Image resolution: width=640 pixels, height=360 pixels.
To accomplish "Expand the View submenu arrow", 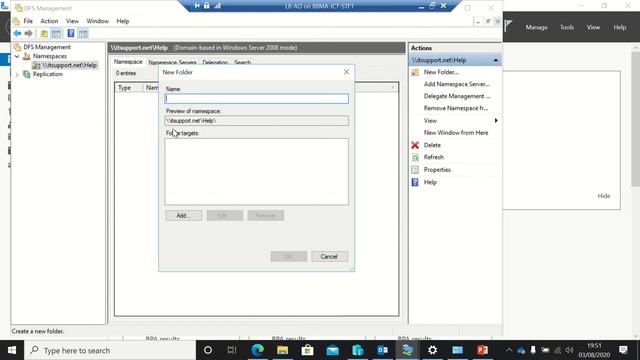I will pyautogui.click(x=496, y=121).
